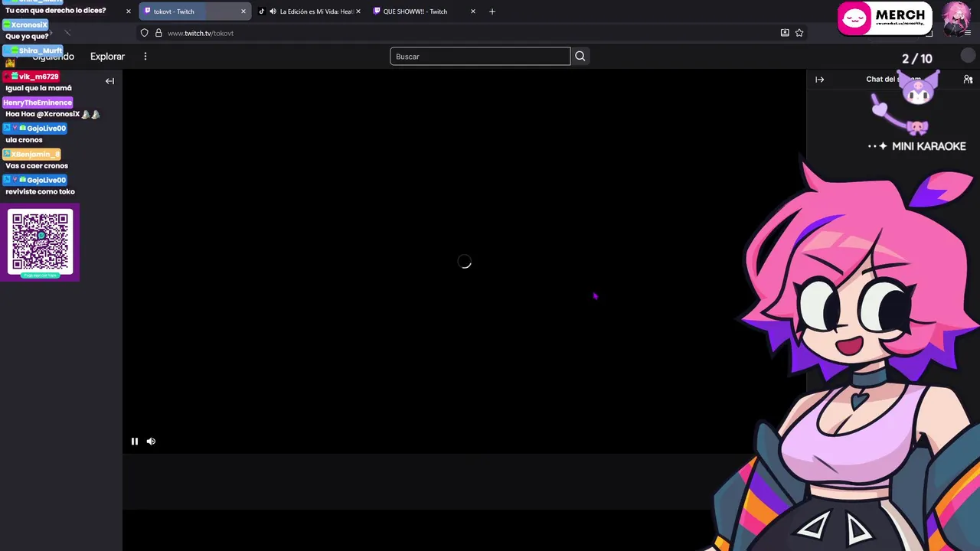Click message 'Vas a caer cronos'
This screenshot has height=551, width=980.
click(x=37, y=165)
